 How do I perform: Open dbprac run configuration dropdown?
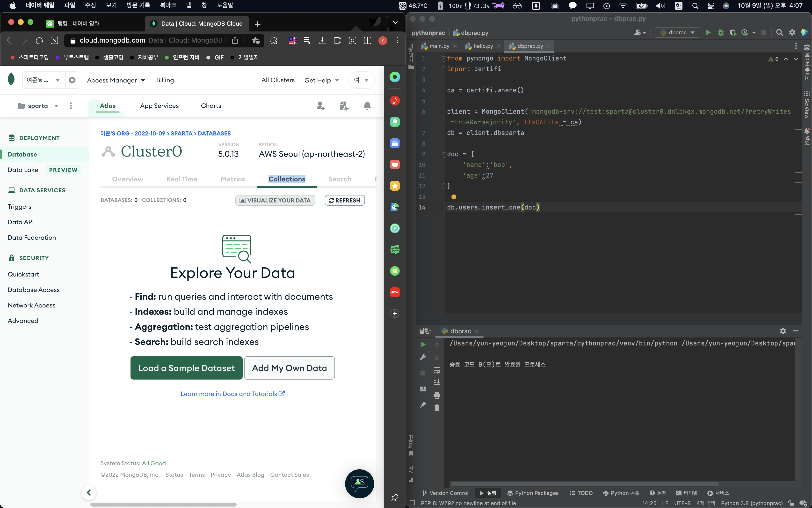pyautogui.click(x=677, y=33)
